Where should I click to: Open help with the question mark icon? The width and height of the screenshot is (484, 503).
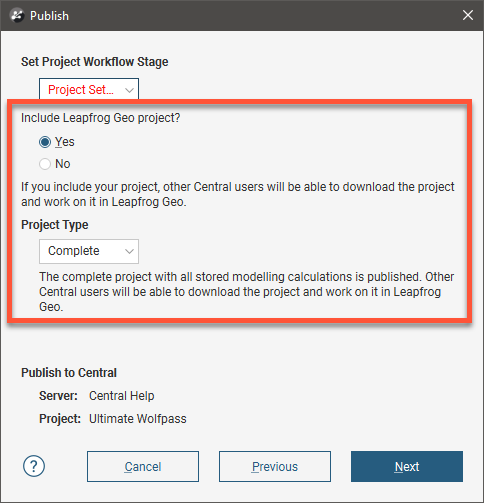pos(34,466)
